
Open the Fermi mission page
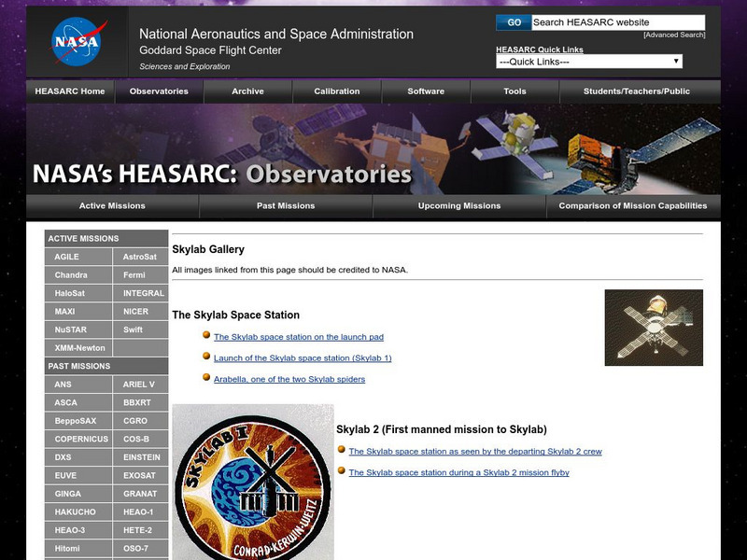coord(141,274)
